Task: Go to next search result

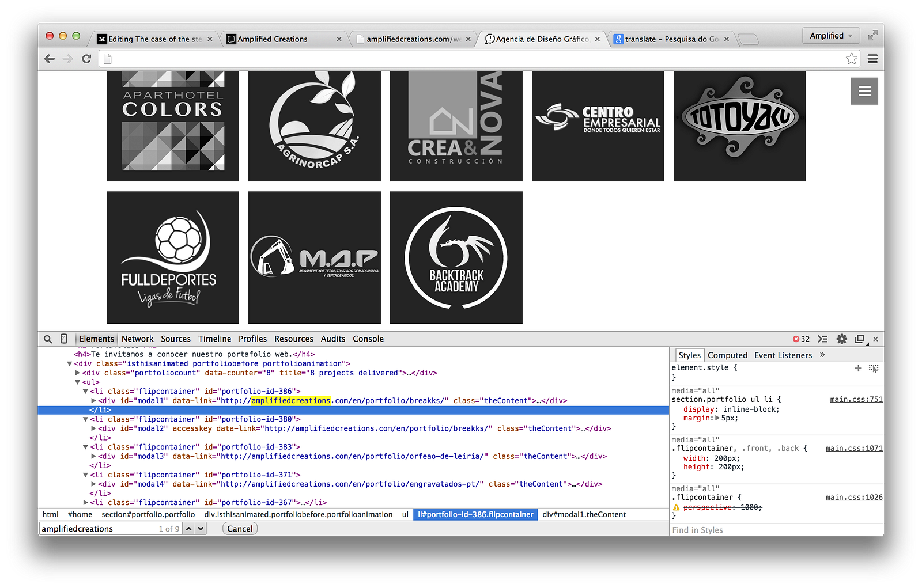Action: click(201, 529)
